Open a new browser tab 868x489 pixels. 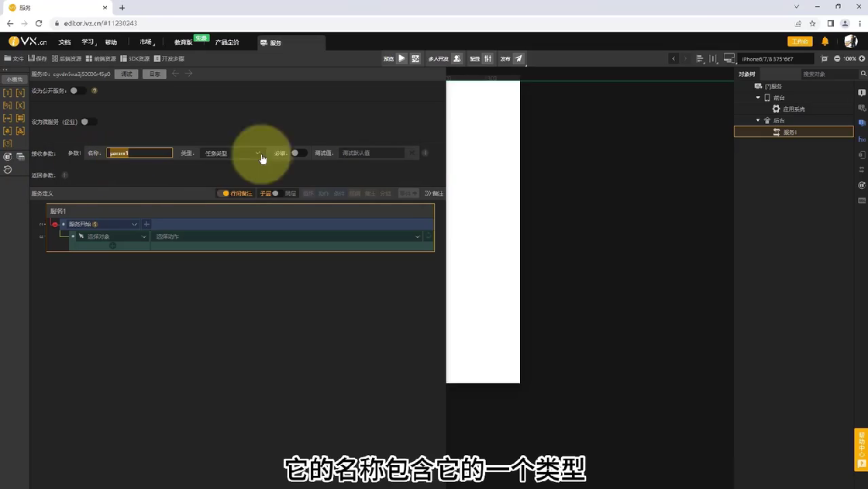click(x=122, y=8)
